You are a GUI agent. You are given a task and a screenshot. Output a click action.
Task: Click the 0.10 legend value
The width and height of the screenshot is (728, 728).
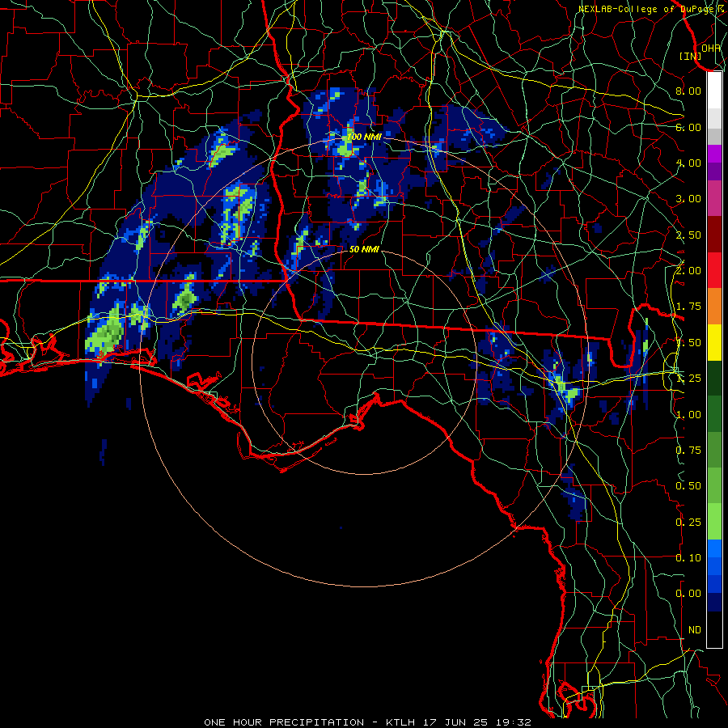688,558
